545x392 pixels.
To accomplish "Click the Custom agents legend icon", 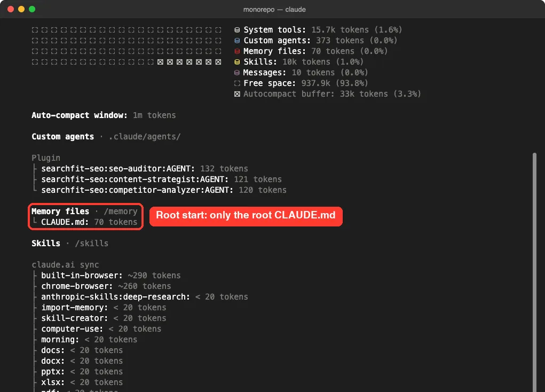I will click(x=237, y=41).
